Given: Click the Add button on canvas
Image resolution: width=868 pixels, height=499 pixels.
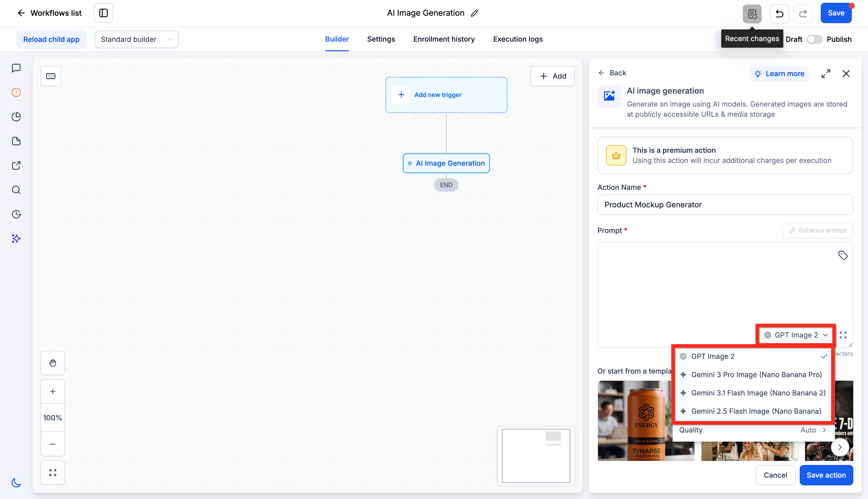Looking at the screenshot, I should 552,76.
